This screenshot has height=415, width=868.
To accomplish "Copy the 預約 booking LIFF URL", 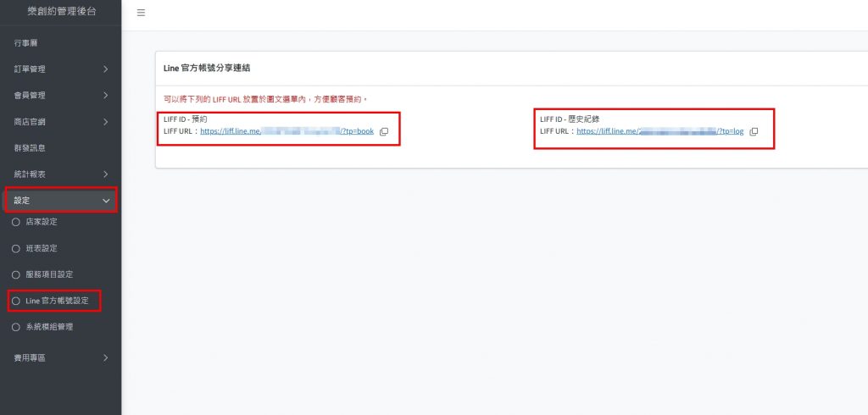I will coord(384,131).
